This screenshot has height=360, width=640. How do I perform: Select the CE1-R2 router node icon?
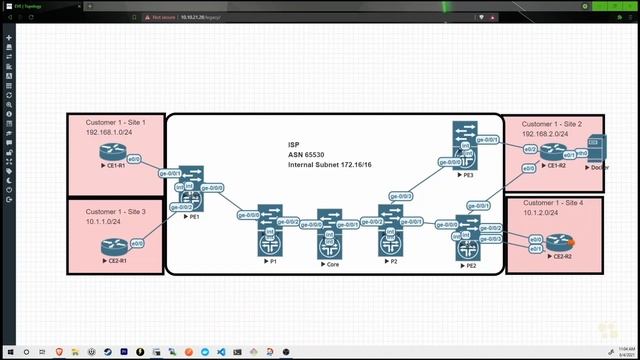pyautogui.click(x=553, y=152)
